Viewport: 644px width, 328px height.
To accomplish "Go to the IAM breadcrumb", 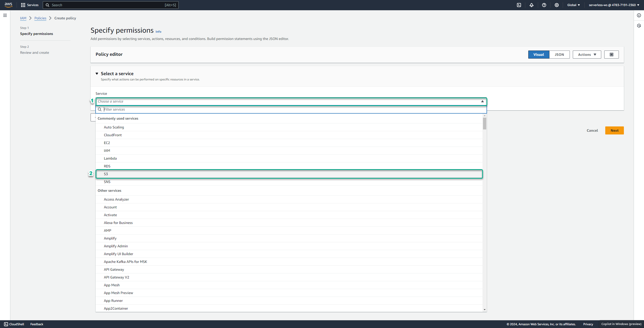I will [x=23, y=18].
